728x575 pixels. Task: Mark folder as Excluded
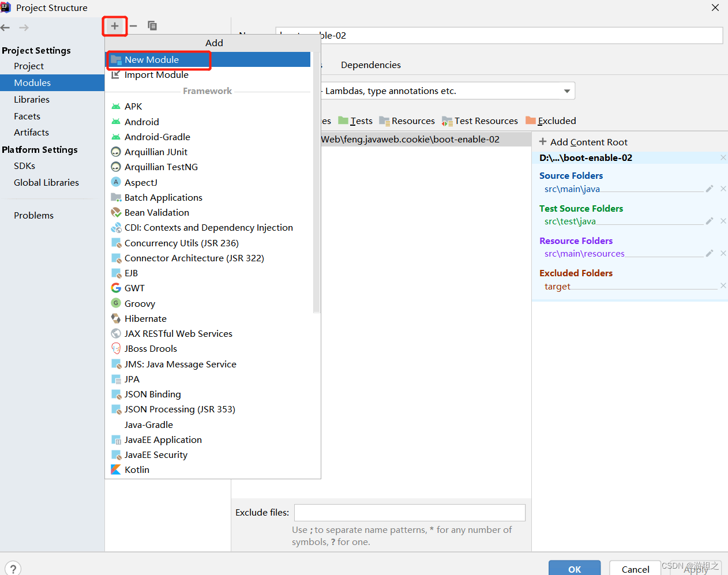pyautogui.click(x=551, y=121)
